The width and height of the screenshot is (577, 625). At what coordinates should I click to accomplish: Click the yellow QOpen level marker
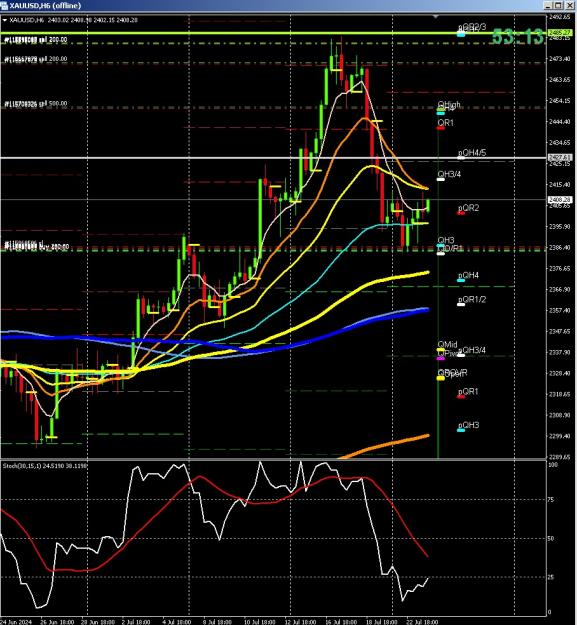click(x=440, y=378)
